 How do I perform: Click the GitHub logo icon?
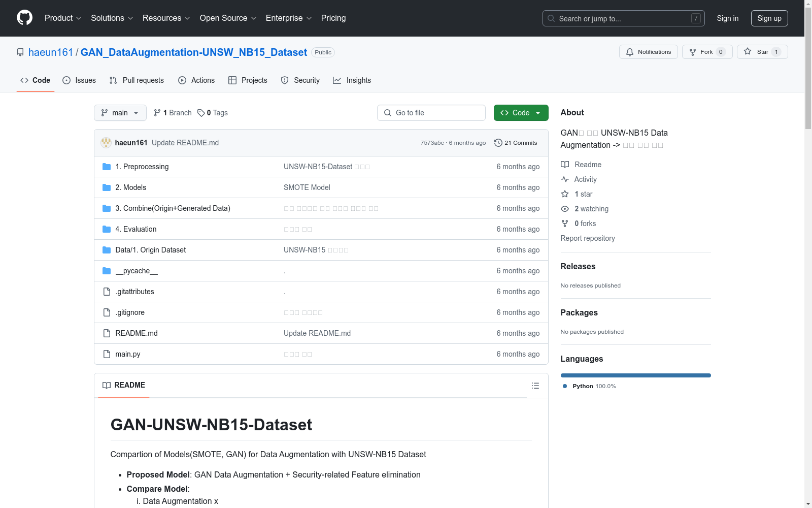click(24, 18)
